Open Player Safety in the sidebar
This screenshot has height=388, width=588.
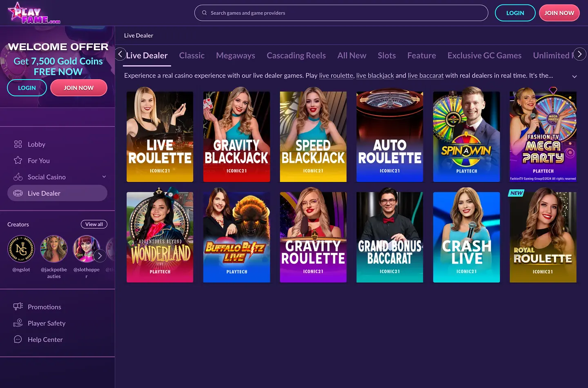[57, 323]
